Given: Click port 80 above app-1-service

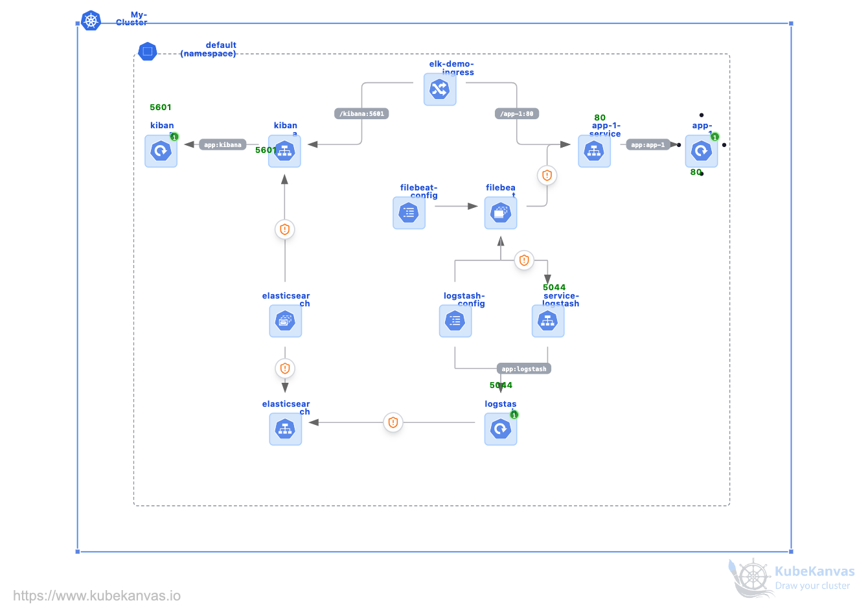Looking at the screenshot, I should [x=600, y=118].
